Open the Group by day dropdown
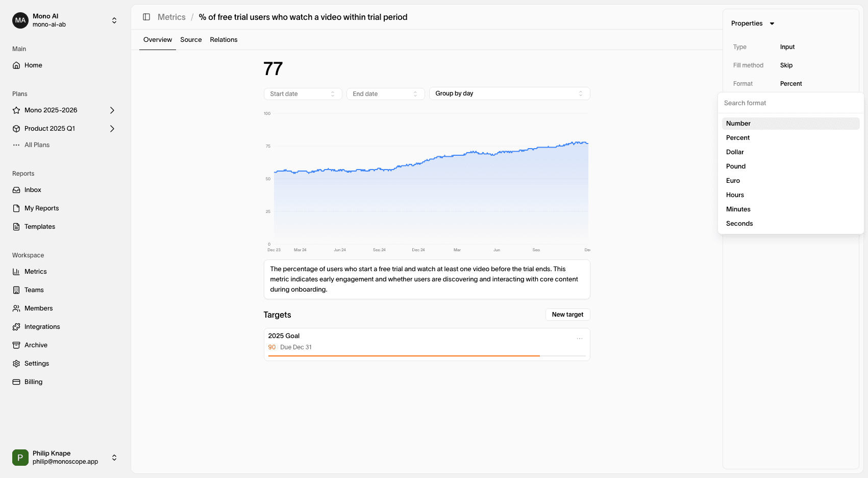Viewport: 868px width, 478px height. click(x=509, y=93)
